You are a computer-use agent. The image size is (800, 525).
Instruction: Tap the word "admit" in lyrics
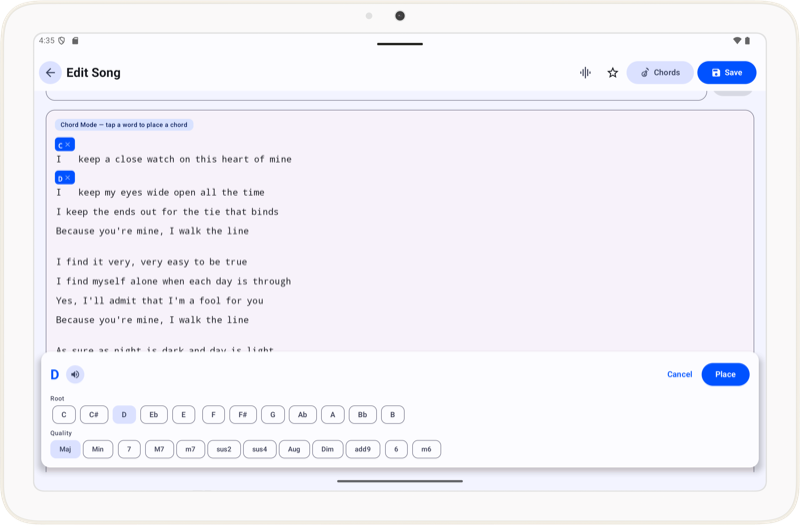coord(122,301)
